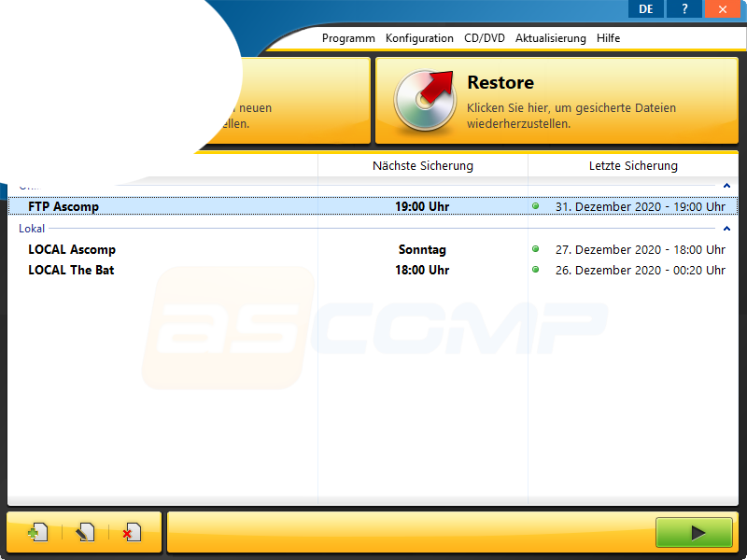
Task: Click the Lokal group label
Action: 32,229
